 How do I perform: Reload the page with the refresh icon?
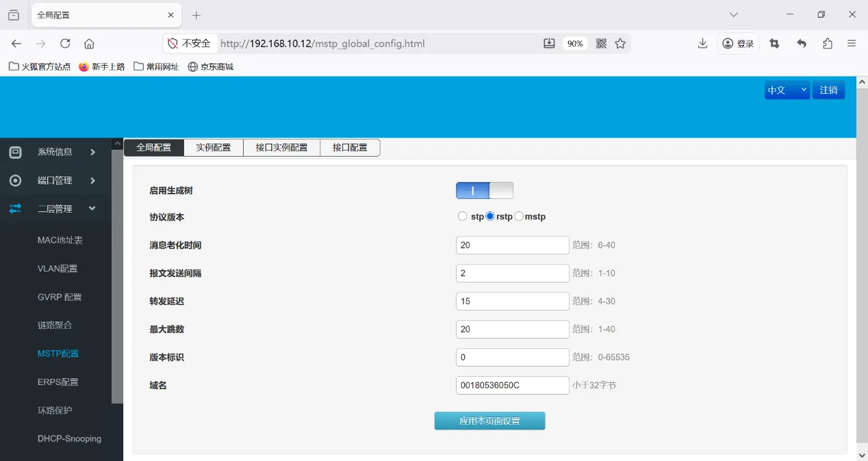point(65,44)
